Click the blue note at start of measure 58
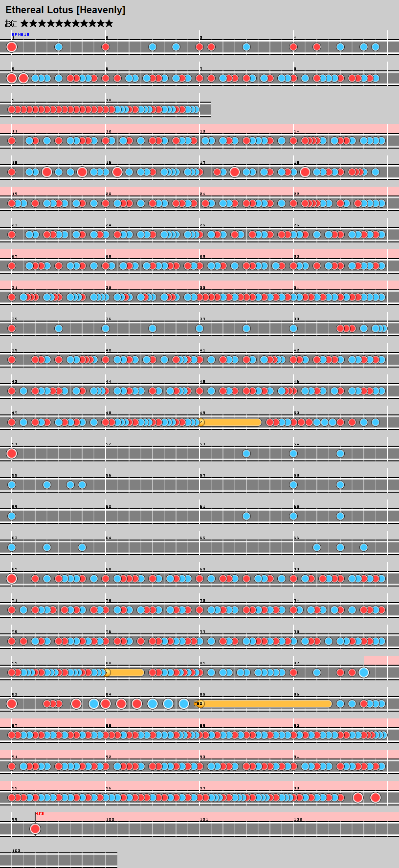The width and height of the screenshot is (399, 868). pyautogui.click(x=293, y=485)
